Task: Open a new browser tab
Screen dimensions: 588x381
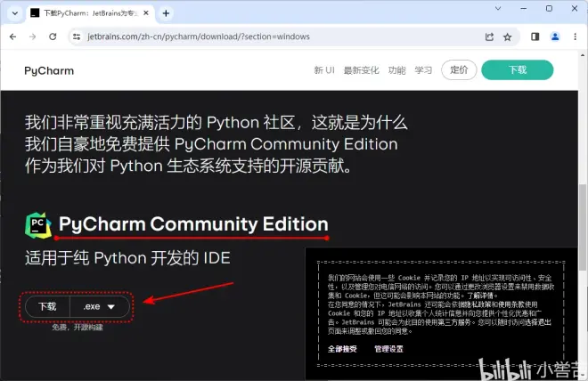Action: 166,13
